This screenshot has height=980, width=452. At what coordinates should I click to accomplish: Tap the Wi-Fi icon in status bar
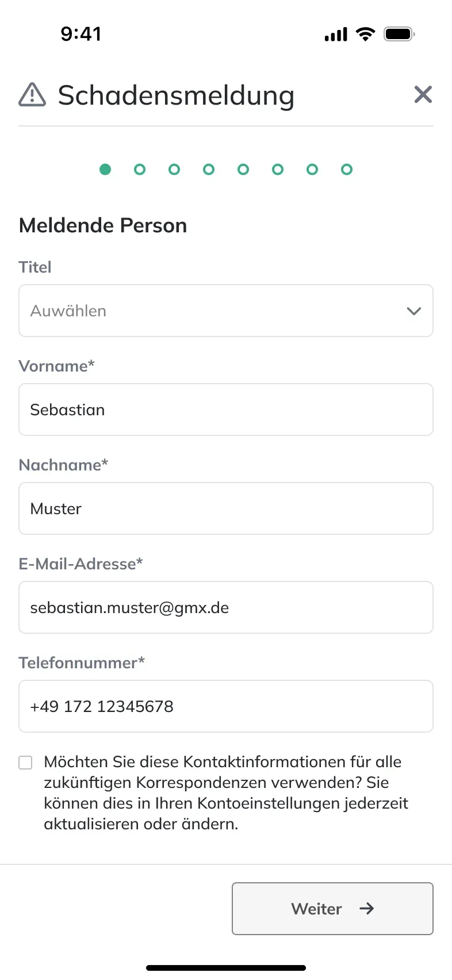tap(365, 34)
